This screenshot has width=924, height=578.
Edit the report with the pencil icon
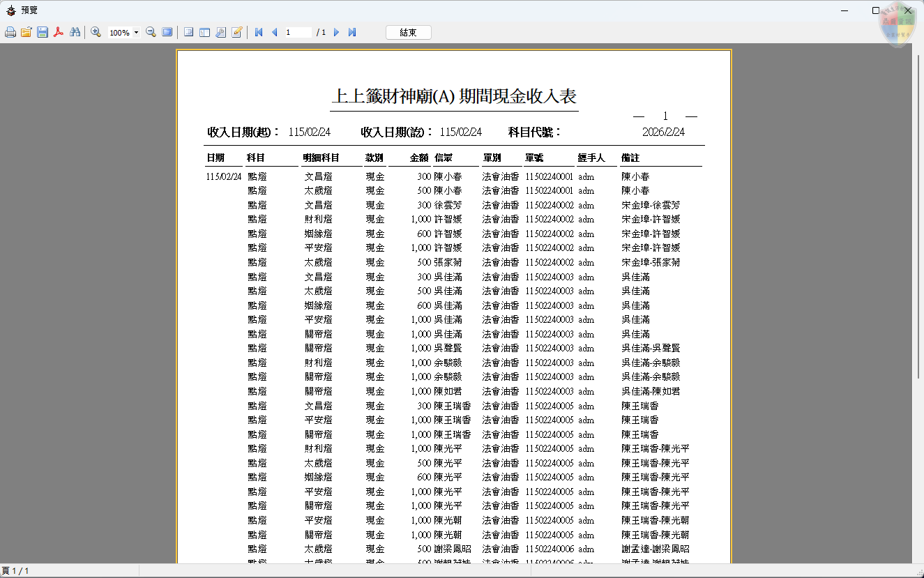238,32
